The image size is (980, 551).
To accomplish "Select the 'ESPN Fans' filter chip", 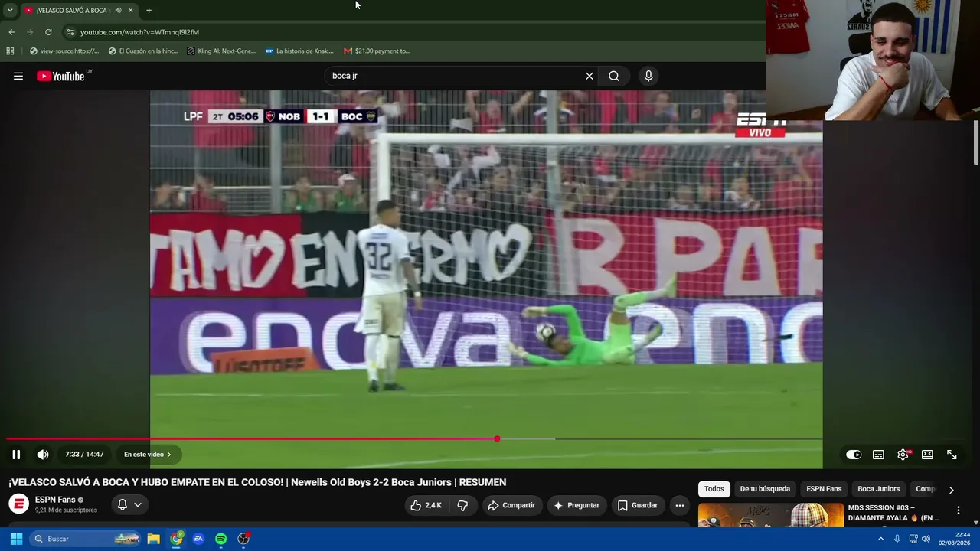I will pyautogui.click(x=824, y=489).
